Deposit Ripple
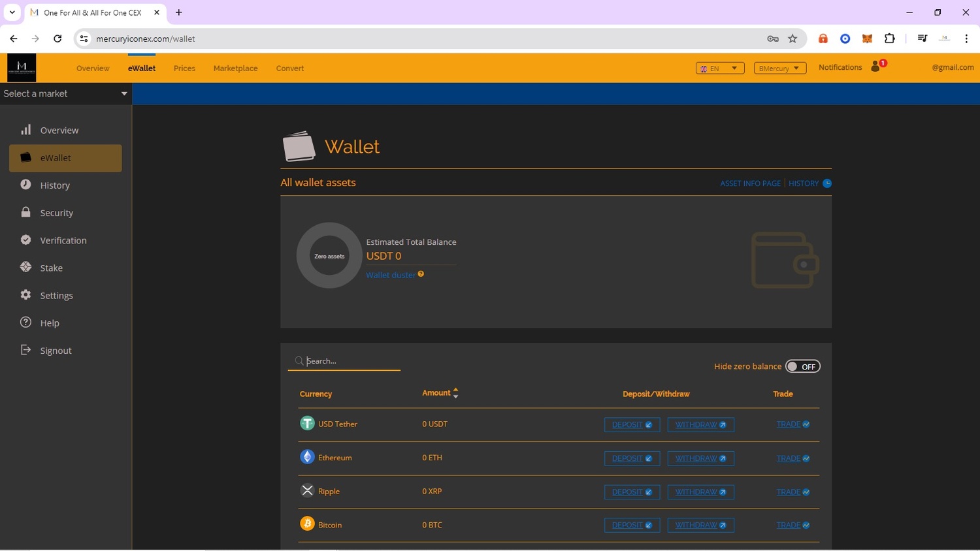This screenshot has width=980, height=551. click(632, 492)
